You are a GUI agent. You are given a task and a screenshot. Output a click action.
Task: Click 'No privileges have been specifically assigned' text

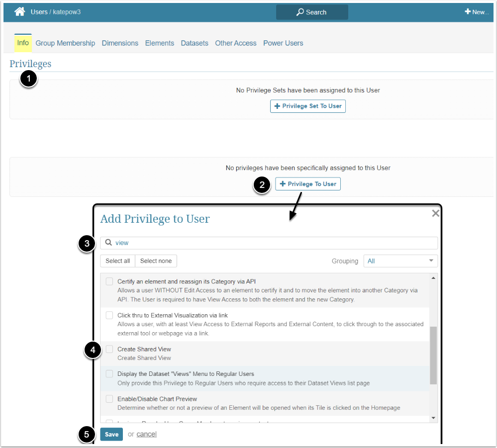click(x=308, y=168)
